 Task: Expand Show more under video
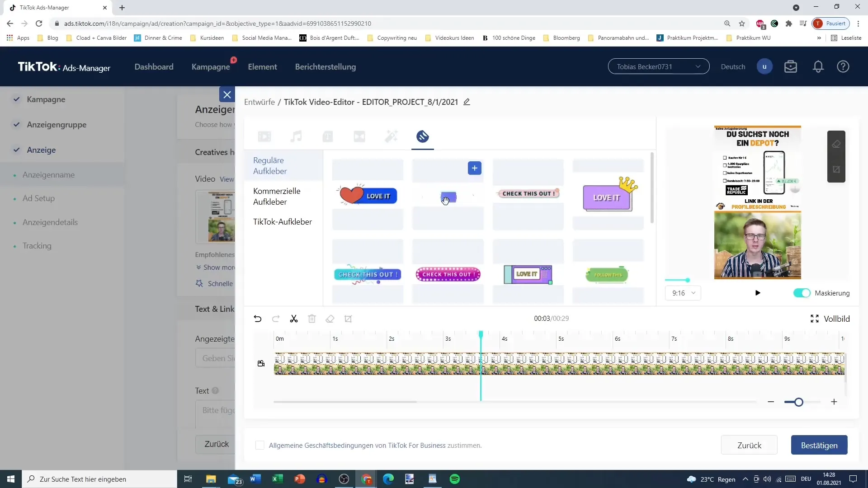coord(216,267)
